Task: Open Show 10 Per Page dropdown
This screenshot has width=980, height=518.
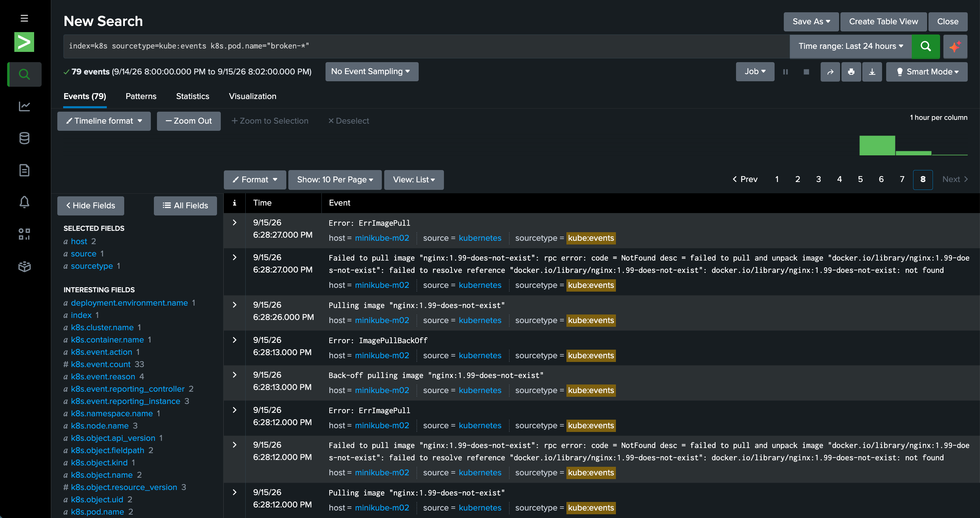Action: (335, 180)
